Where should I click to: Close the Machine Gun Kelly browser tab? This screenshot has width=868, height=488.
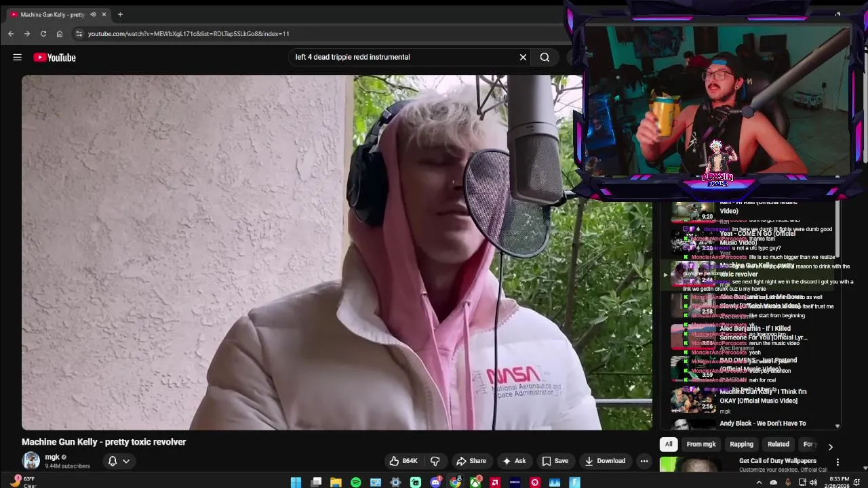tap(104, 14)
